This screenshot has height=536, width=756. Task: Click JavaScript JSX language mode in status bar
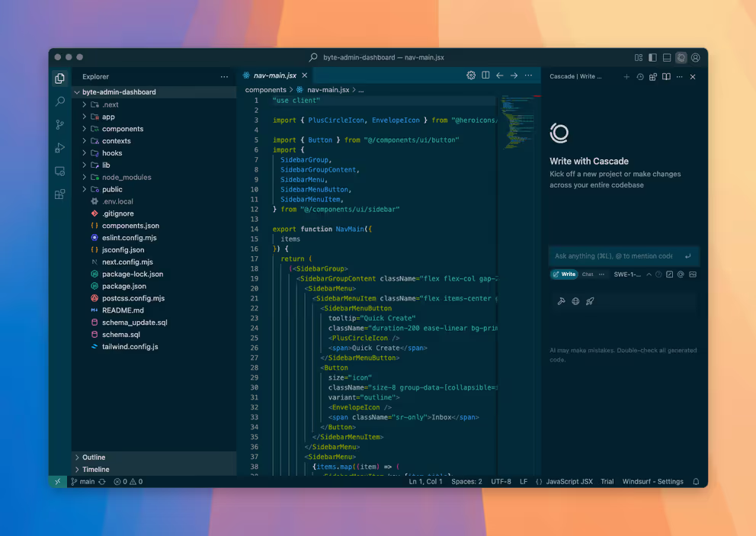click(x=569, y=482)
